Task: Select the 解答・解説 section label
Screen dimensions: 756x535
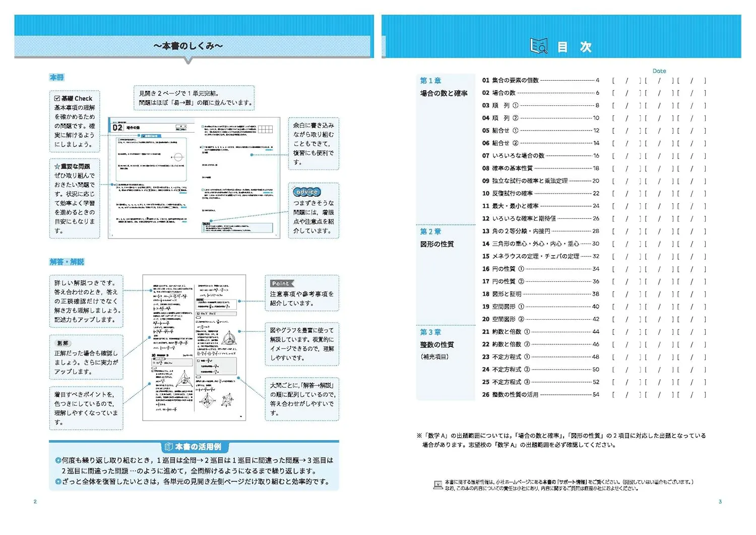Action: click(67, 262)
